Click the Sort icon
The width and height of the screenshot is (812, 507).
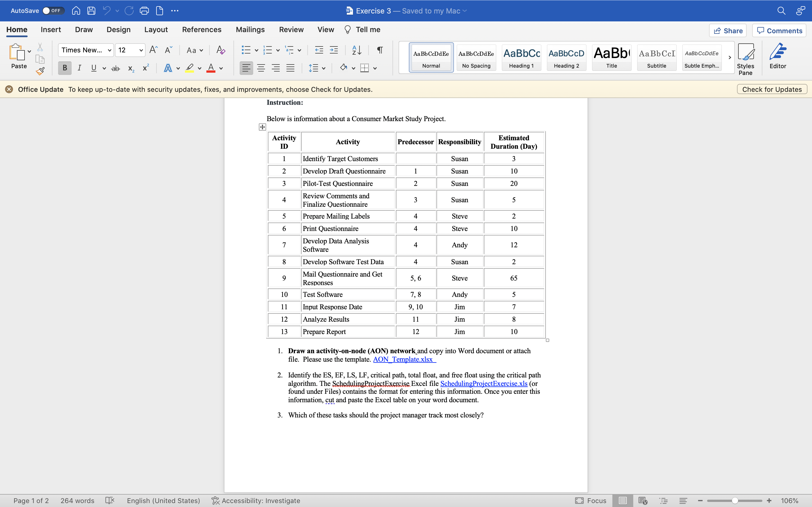[356, 50]
